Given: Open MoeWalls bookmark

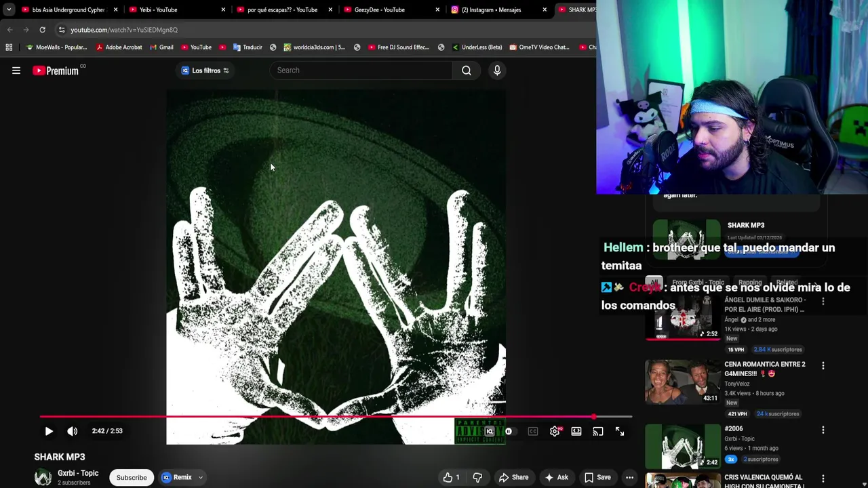Looking at the screenshot, I should (x=56, y=47).
